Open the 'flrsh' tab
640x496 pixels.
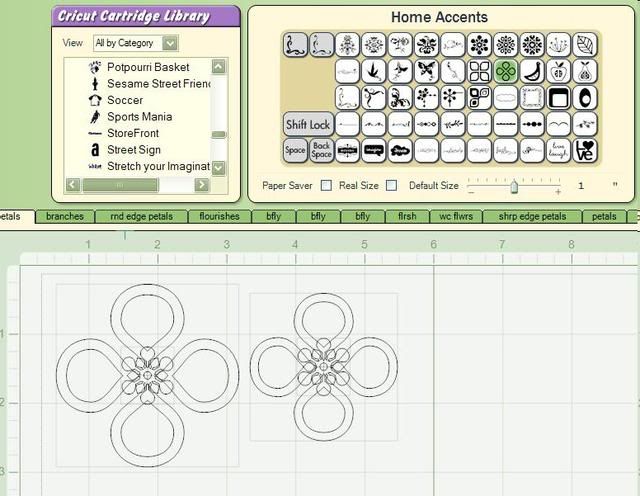pyautogui.click(x=407, y=216)
